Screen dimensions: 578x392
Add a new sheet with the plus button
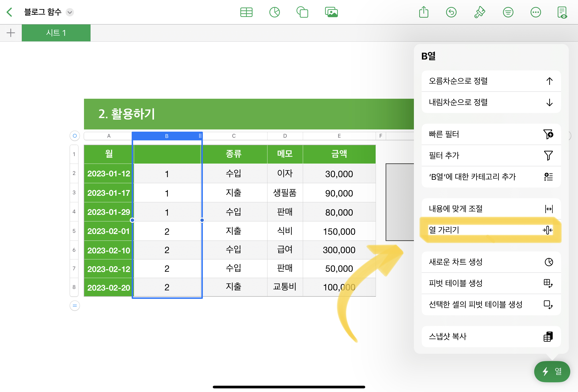click(x=11, y=33)
